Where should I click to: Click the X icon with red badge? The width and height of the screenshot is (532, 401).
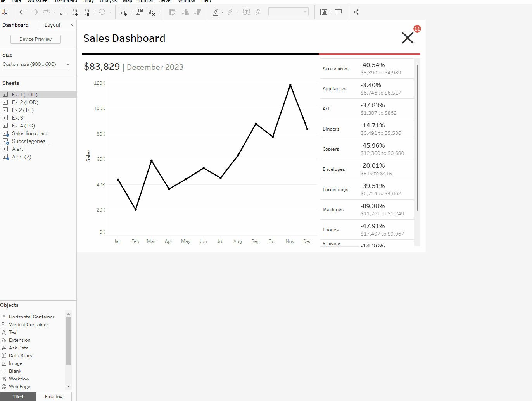[x=408, y=38]
